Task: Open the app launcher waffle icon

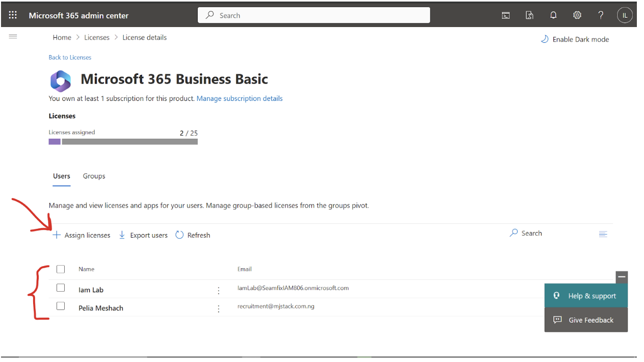Action: pos(13,15)
